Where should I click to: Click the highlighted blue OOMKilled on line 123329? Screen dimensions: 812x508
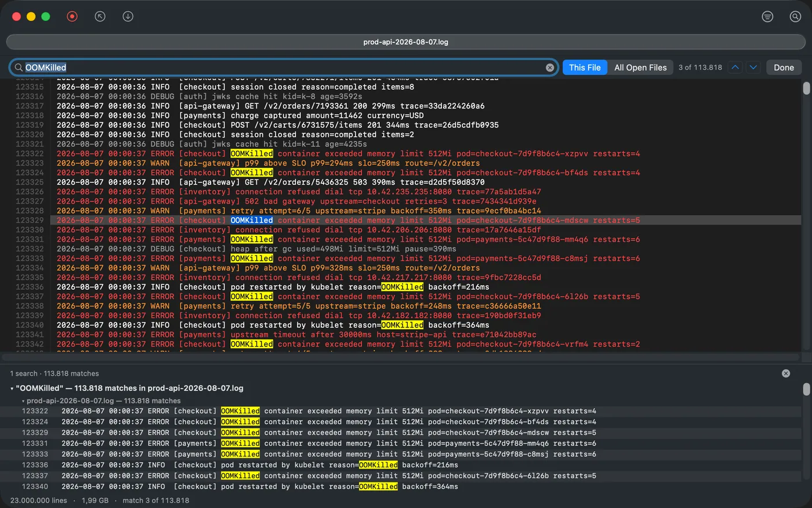[252, 220]
